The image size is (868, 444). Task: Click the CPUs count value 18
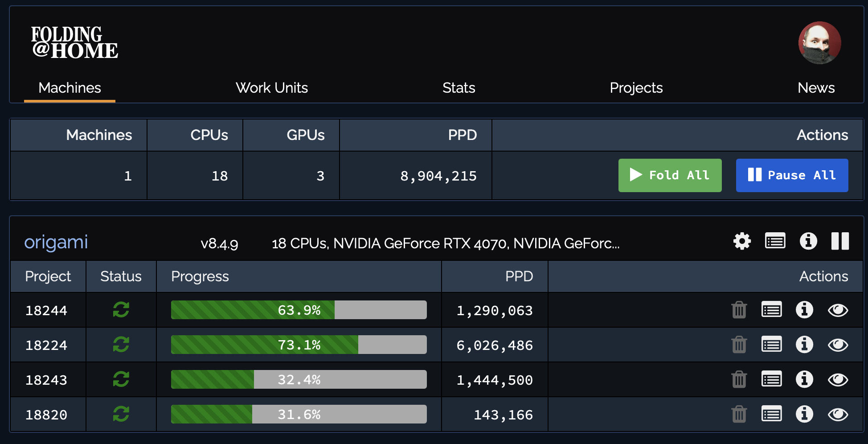pyautogui.click(x=219, y=176)
